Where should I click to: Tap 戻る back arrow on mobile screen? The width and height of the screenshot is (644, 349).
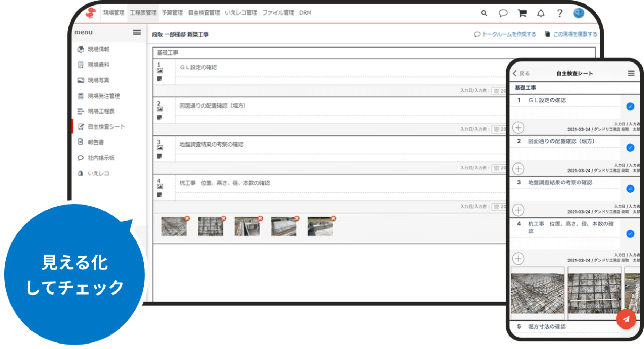pos(521,73)
